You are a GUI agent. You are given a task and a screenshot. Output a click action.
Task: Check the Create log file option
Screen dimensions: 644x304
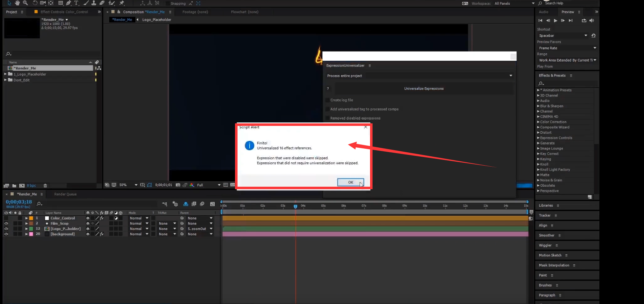[328, 100]
